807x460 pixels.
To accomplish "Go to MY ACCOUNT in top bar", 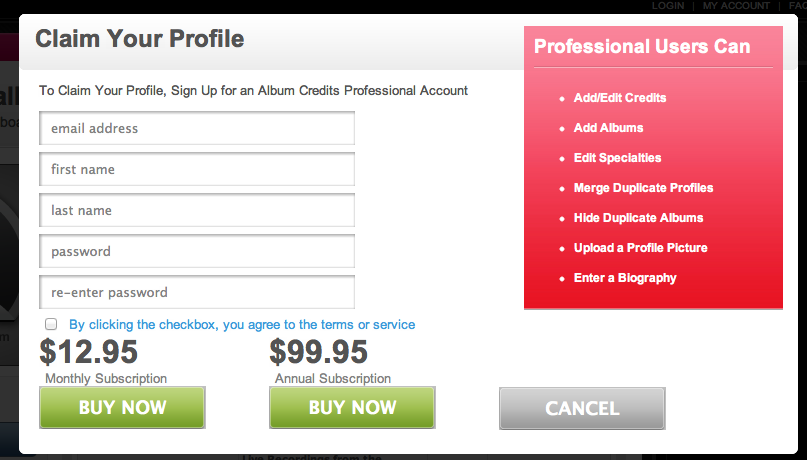I will 736,6.
